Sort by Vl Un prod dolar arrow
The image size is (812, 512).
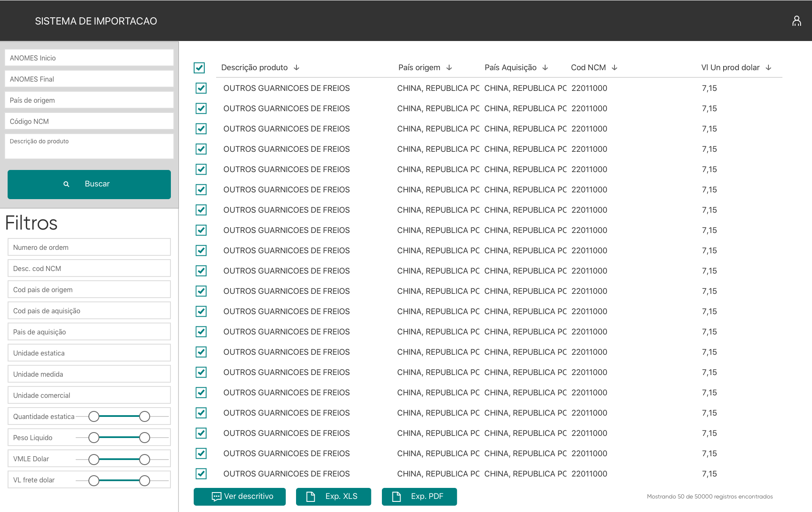click(768, 68)
